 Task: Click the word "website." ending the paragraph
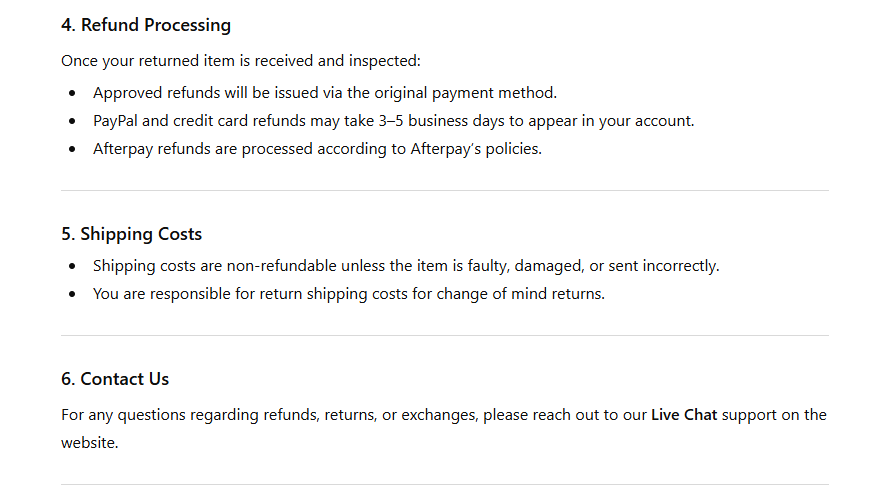pos(90,442)
